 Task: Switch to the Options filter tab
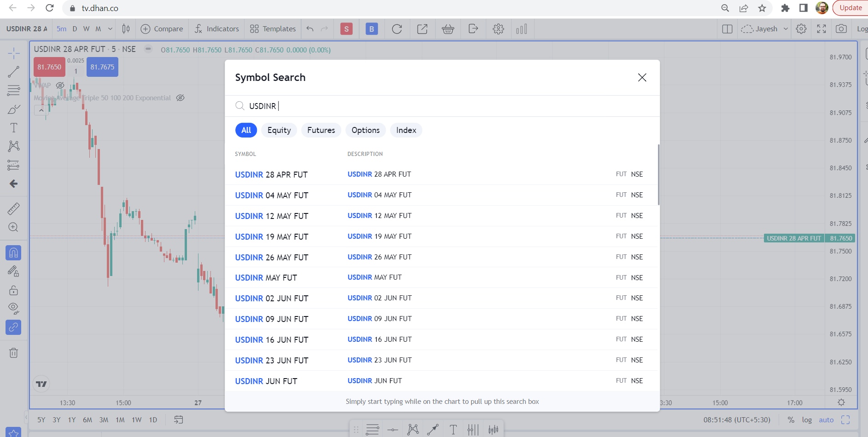pyautogui.click(x=365, y=130)
